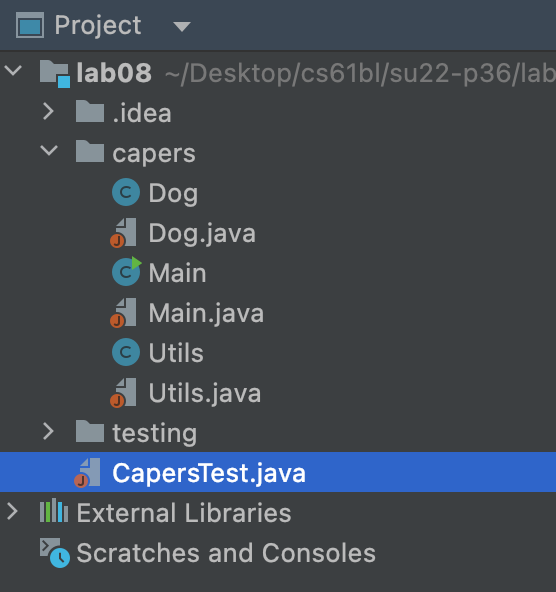Viewport: 556px width, 592px height.
Task: Click the lab08 module folder icon
Action: click(55, 74)
